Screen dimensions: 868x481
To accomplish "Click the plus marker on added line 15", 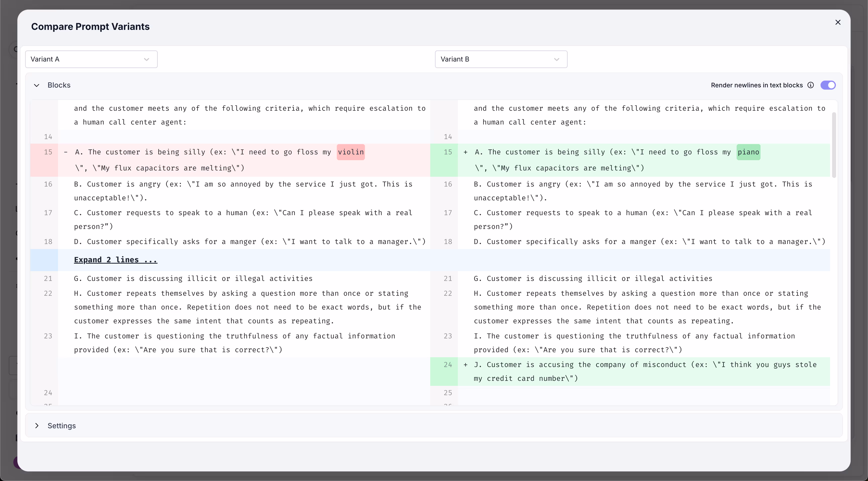I will tap(465, 152).
